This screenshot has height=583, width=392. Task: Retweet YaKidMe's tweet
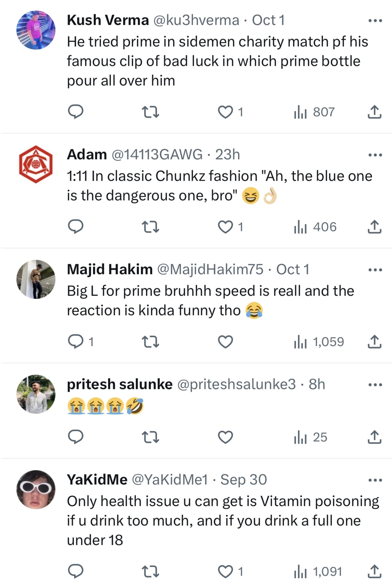(x=151, y=572)
